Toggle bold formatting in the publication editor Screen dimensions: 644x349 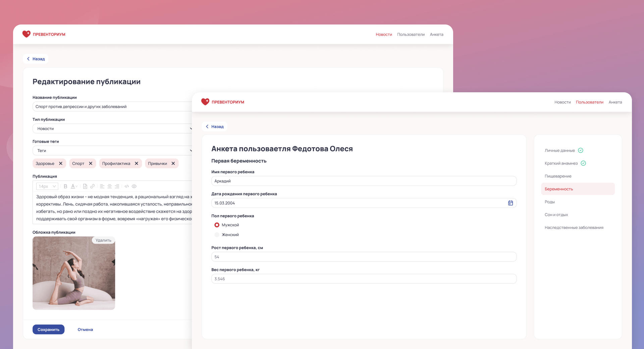tap(65, 186)
